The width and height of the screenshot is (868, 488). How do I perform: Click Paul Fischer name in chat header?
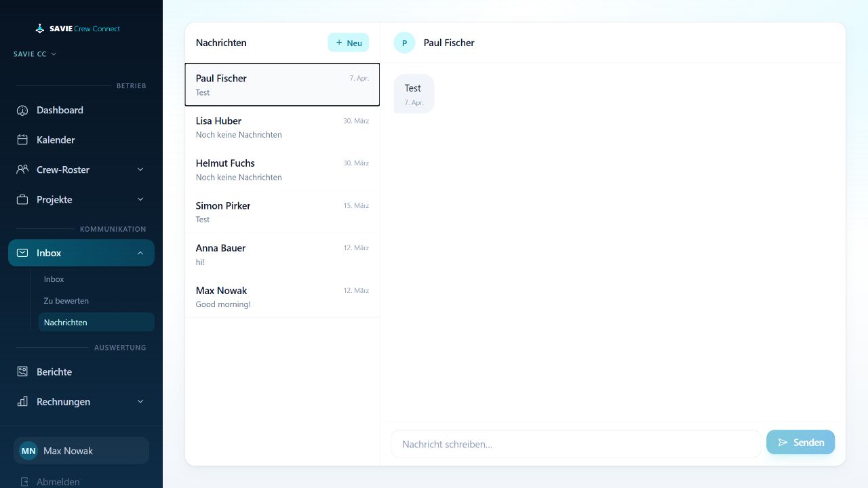coord(449,43)
